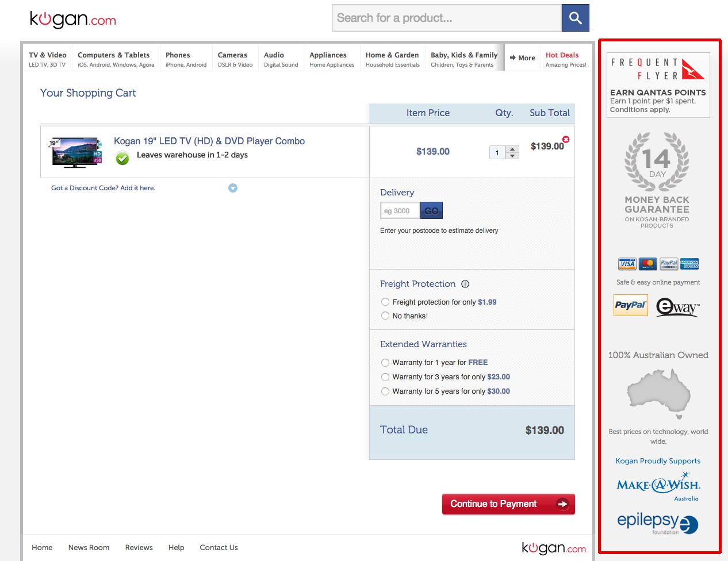Open the Phones menu

pyautogui.click(x=186, y=59)
